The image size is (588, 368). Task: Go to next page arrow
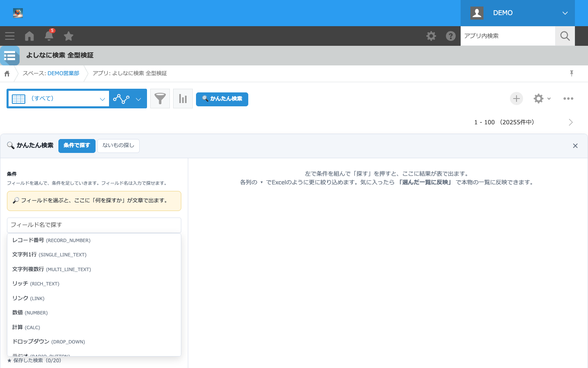571,122
